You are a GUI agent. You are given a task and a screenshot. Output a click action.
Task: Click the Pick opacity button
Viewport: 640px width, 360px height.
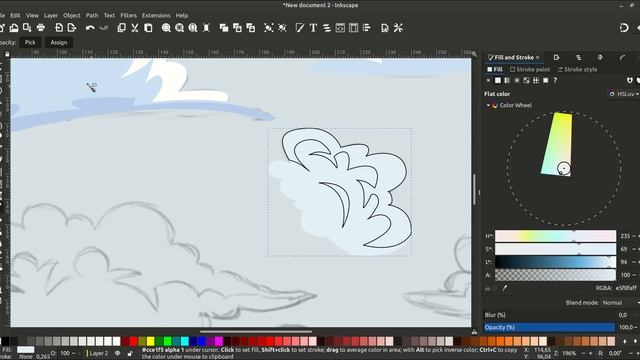pyautogui.click(x=30, y=42)
